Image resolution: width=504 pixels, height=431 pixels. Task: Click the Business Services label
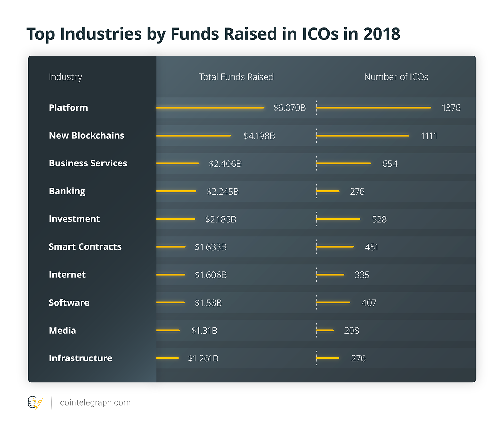(88, 163)
